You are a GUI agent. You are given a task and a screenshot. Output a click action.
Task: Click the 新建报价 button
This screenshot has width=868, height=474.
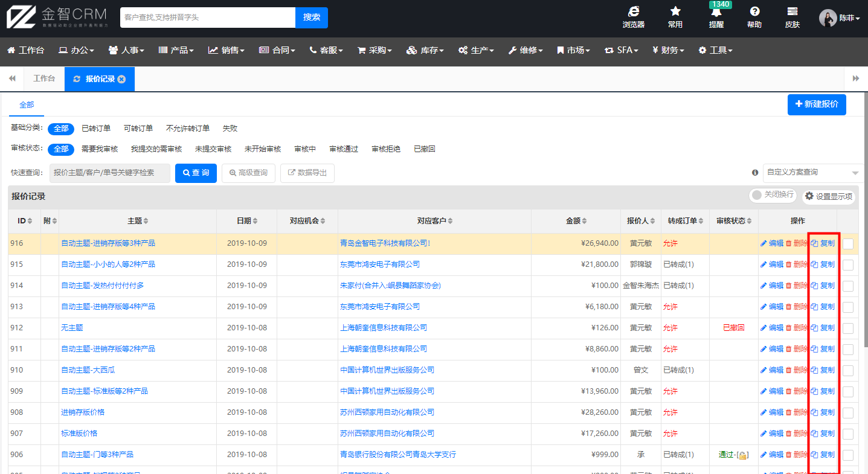(x=817, y=104)
